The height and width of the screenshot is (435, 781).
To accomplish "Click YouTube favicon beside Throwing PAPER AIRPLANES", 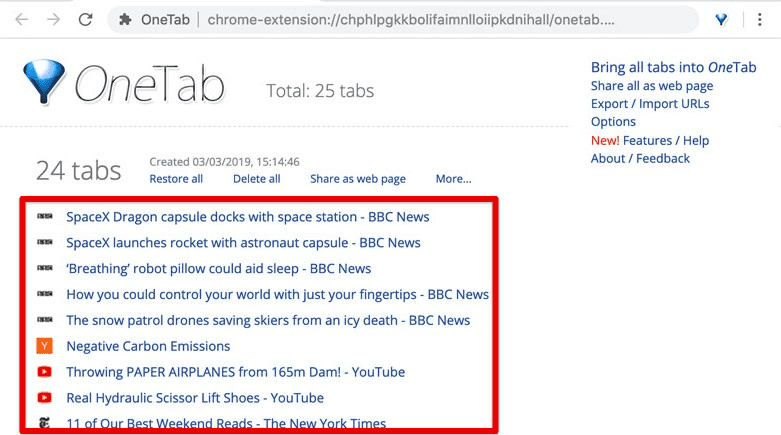I will (44, 372).
